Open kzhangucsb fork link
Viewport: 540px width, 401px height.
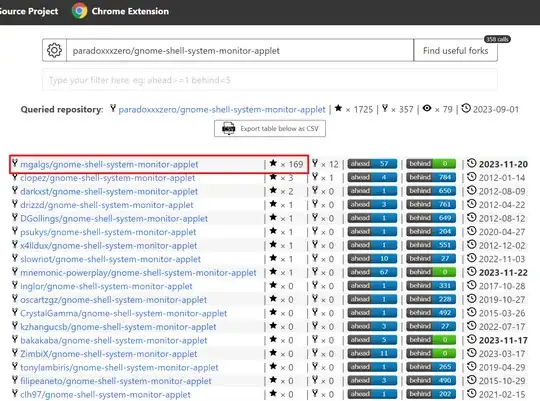coord(118,327)
